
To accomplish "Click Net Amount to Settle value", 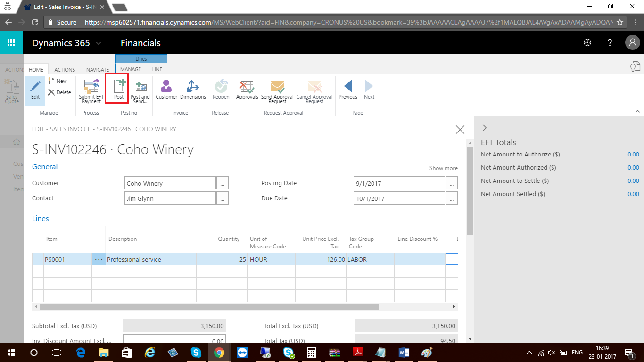I will (x=633, y=181).
